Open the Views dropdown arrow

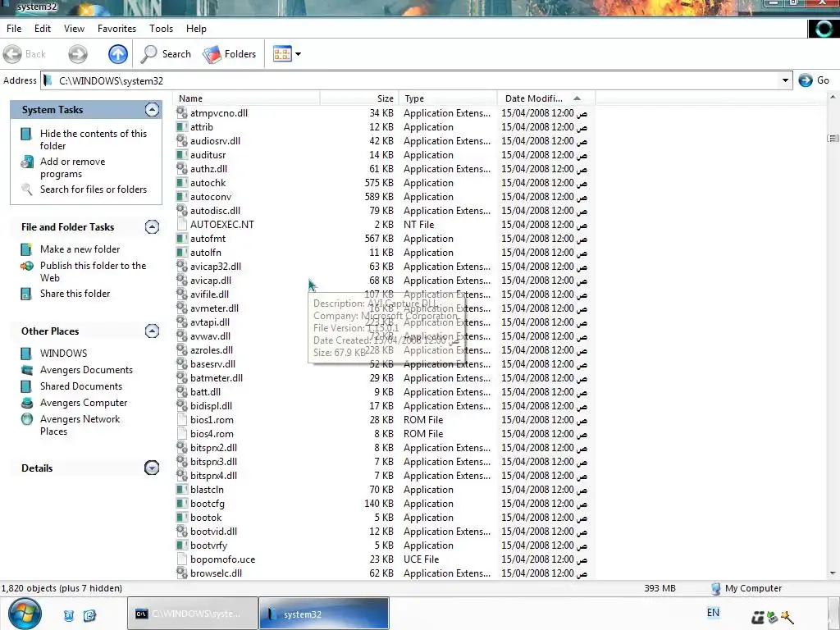click(x=299, y=54)
